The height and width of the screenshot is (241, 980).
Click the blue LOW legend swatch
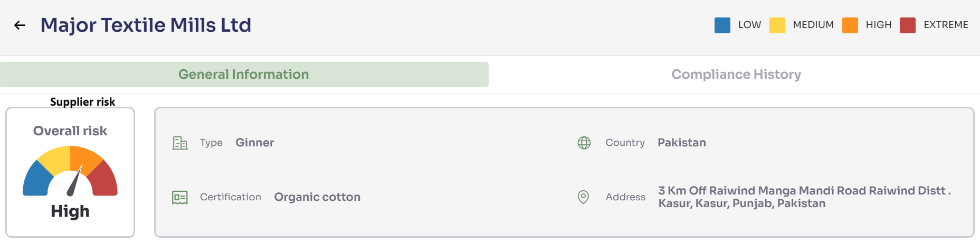pos(722,25)
